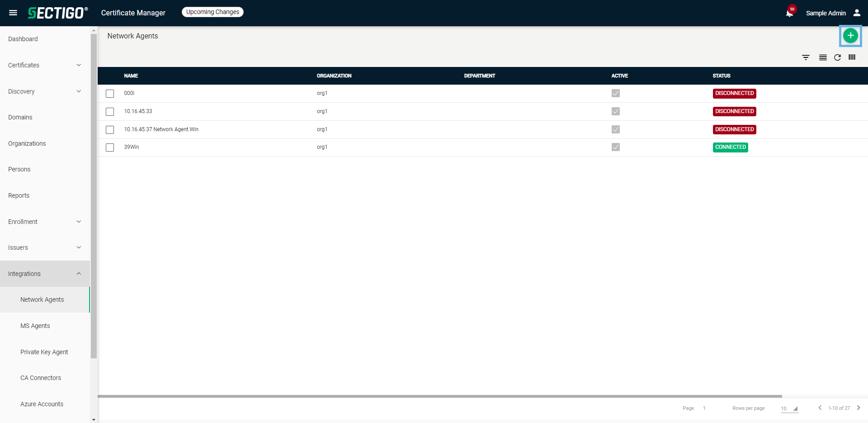
Task: Open Private Key Agent submenu item
Action: [x=44, y=352]
